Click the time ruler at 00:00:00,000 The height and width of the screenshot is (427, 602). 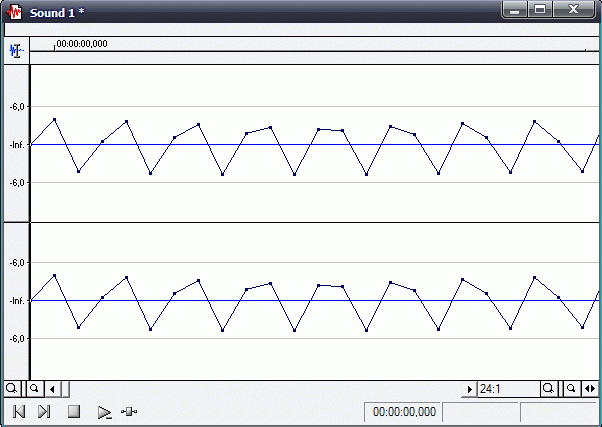81,45
